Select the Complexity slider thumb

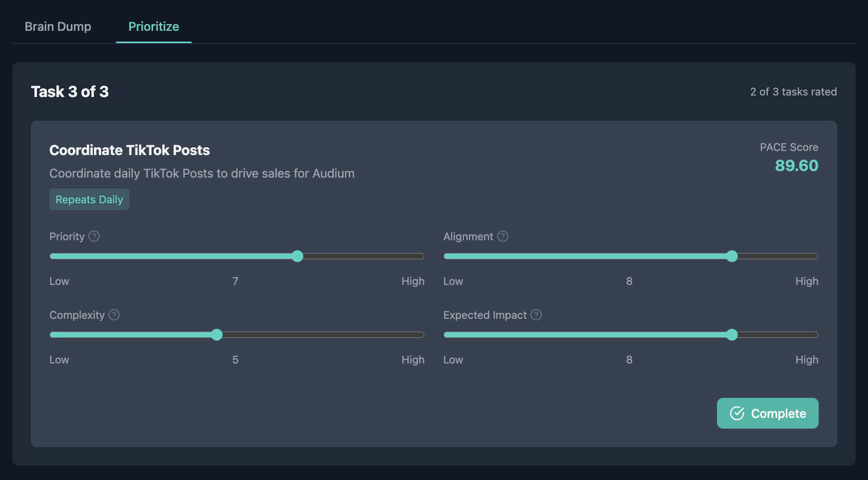tap(217, 335)
